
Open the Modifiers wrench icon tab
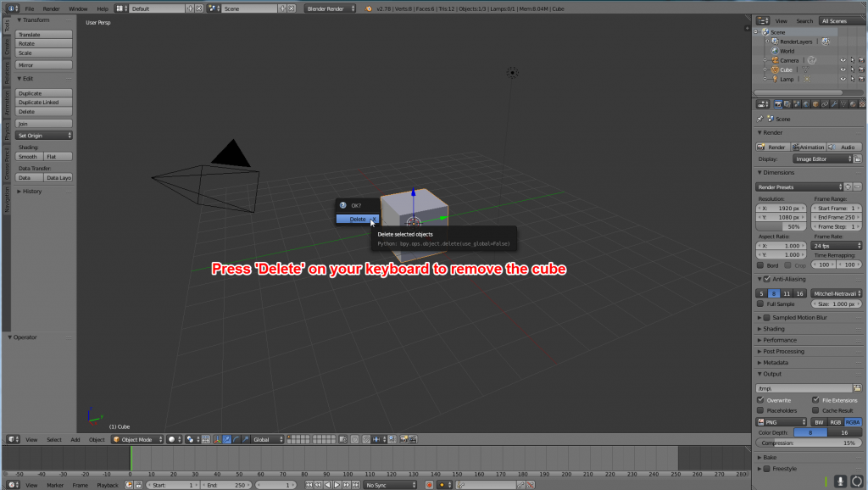click(x=834, y=104)
